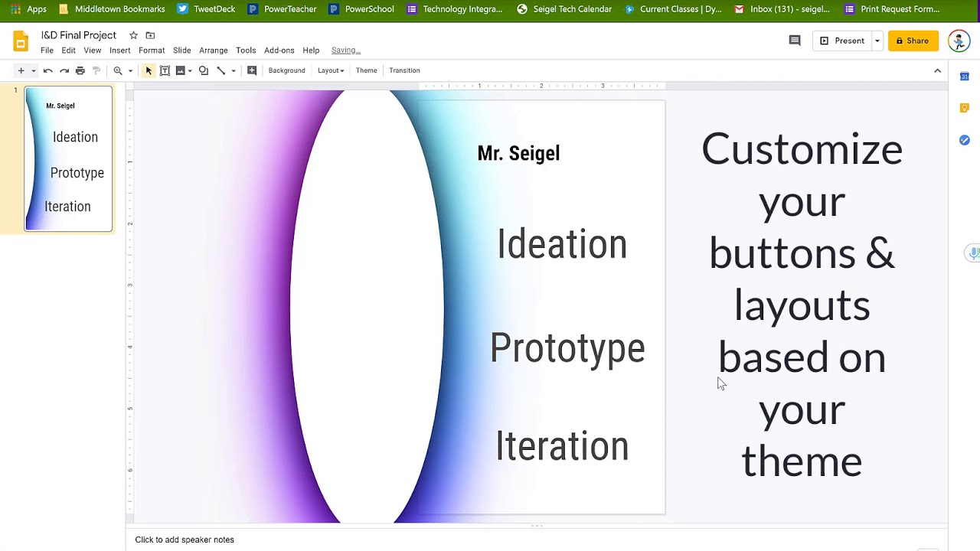
Task: Open the Edit menu
Action: coord(68,51)
